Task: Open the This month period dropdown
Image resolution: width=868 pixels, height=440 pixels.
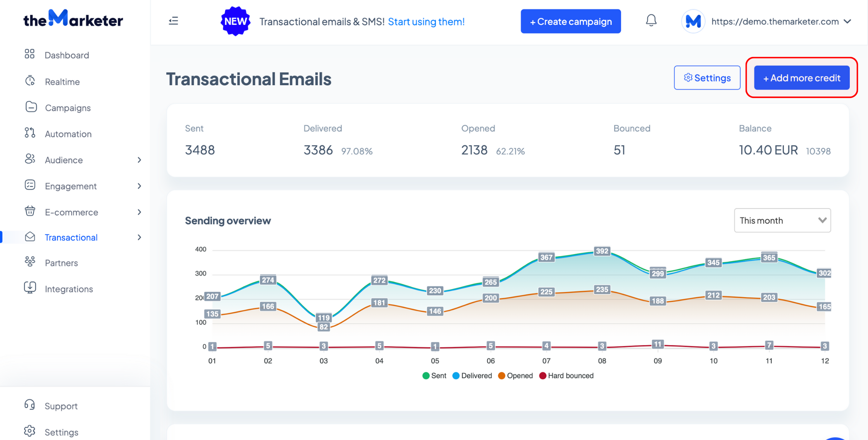Action: (x=782, y=220)
